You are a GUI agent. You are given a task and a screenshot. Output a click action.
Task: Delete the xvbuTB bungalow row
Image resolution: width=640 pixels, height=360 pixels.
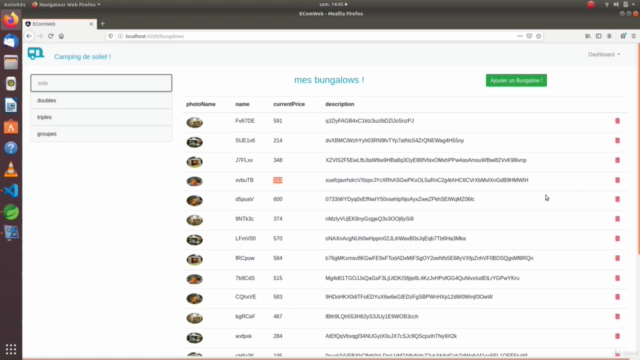point(617,180)
